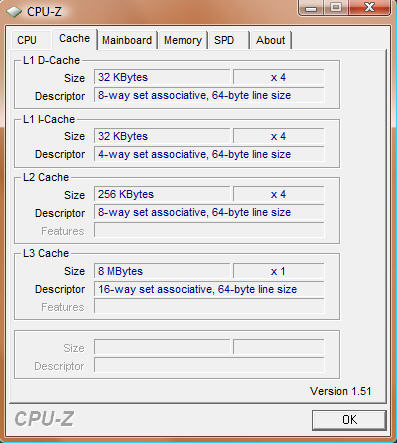Go to the Memory tab

pos(183,40)
